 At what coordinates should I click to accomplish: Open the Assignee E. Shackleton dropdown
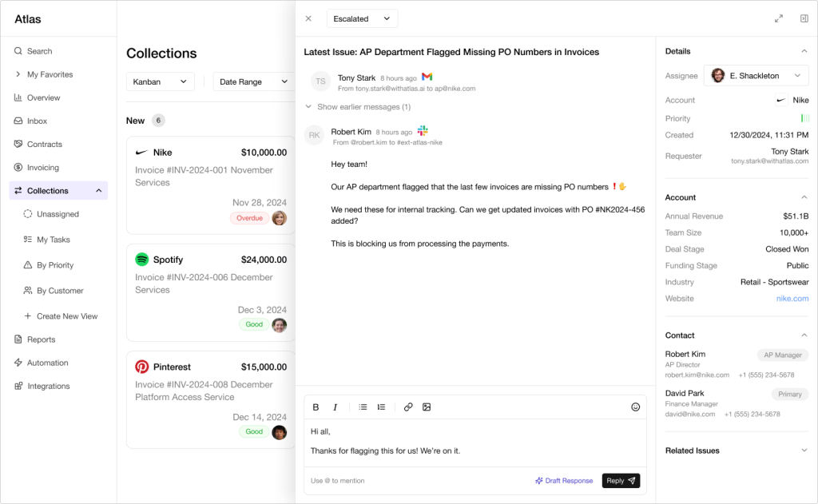pos(756,76)
